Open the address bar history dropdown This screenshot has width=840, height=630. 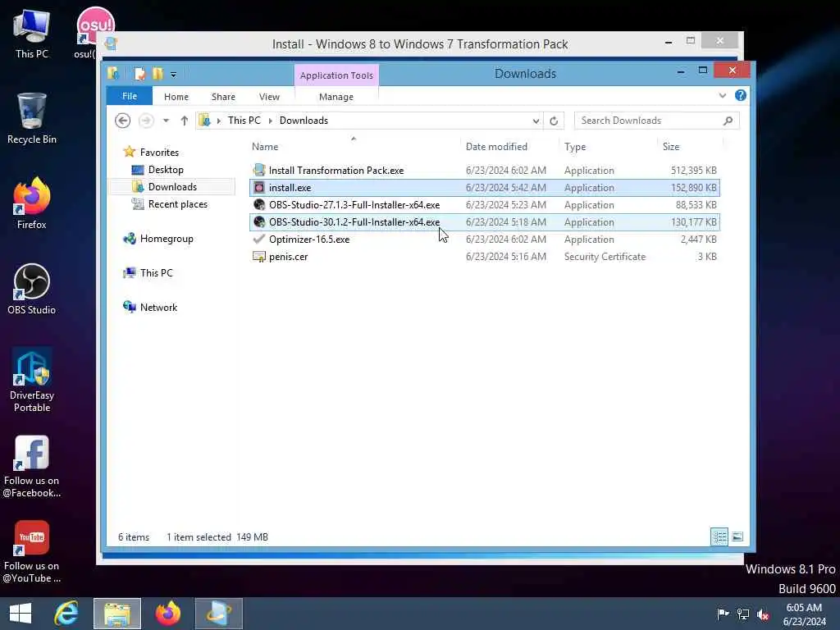[x=536, y=121]
